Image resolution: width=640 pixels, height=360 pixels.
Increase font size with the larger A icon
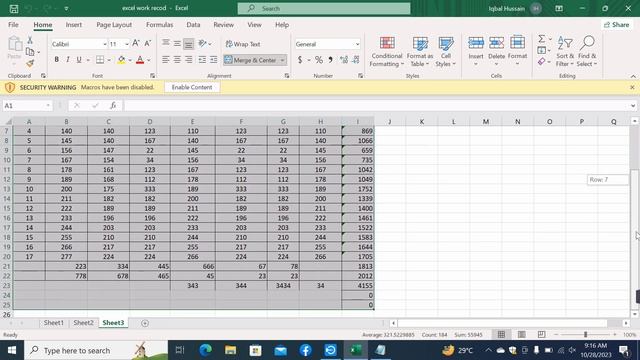(x=136, y=43)
